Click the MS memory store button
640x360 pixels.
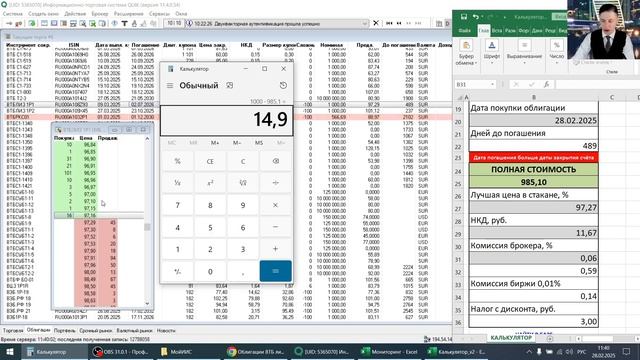(259, 143)
